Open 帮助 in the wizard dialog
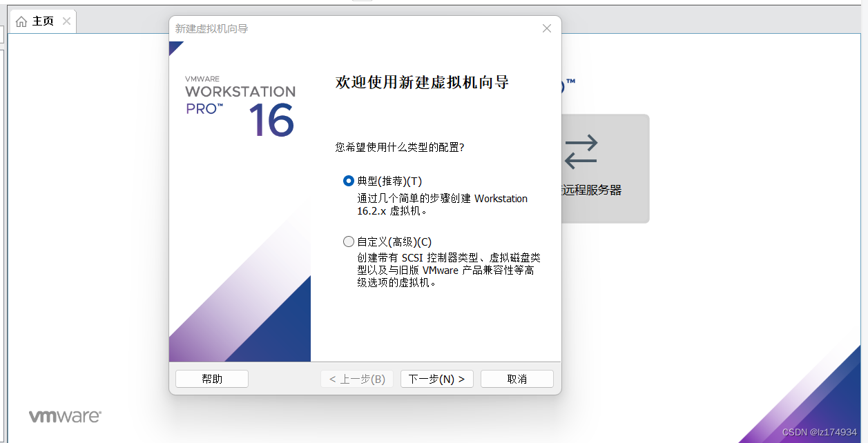This screenshot has width=868, height=443. click(x=212, y=379)
